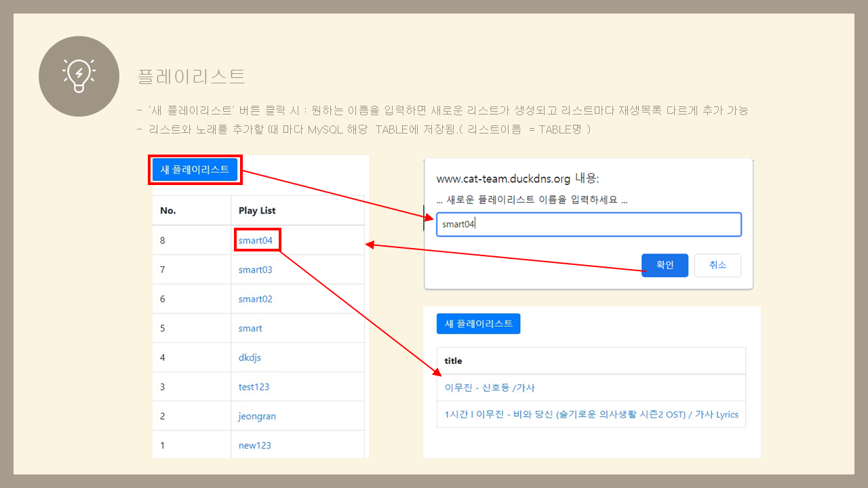Open the smart playlist

(250, 327)
